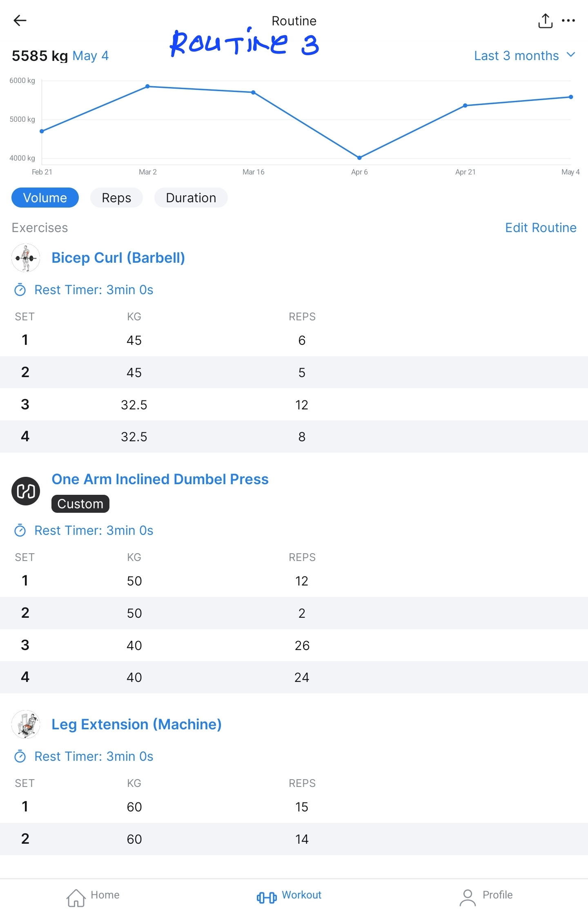Tap the share routine icon
Viewport: 588px width, 914px height.
click(545, 20)
